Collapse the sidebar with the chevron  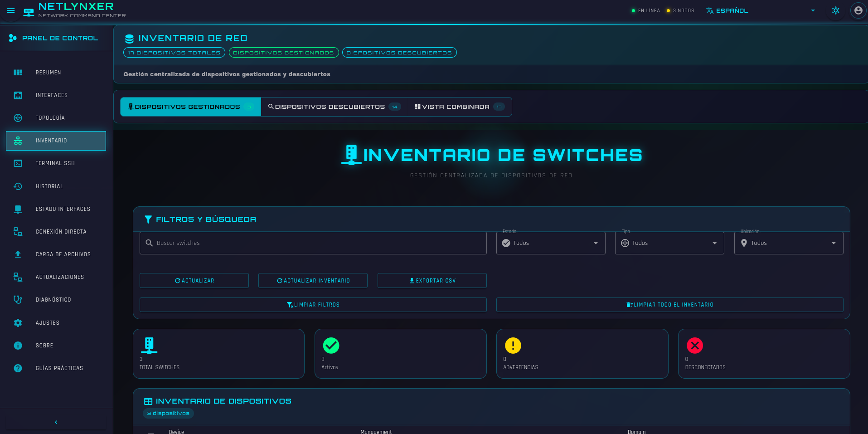tap(56, 422)
